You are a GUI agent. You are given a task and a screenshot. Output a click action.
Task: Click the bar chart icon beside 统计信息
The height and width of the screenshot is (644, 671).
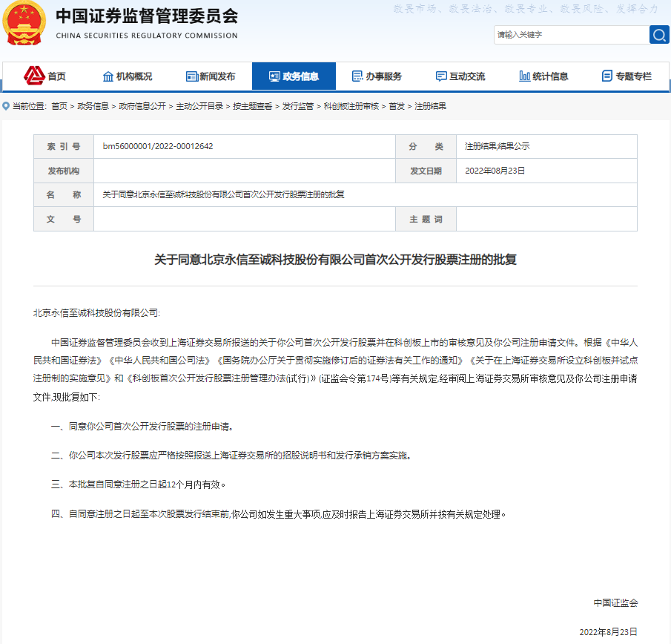524,76
